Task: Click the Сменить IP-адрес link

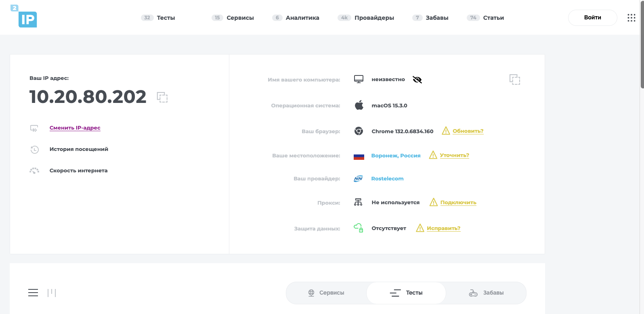Action: click(x=75, y=128)
